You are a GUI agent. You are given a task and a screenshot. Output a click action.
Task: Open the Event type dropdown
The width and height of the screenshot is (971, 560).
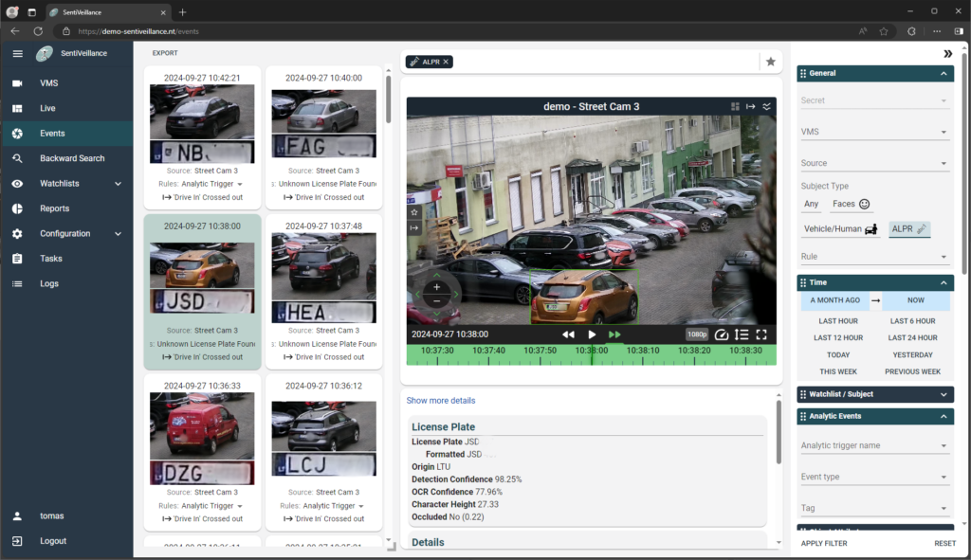tap(874, 478)
